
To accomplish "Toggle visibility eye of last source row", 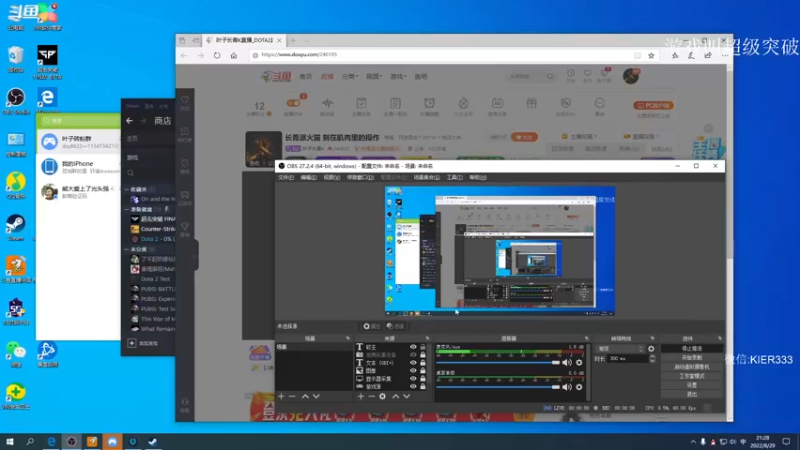I will tap(413, 387).
